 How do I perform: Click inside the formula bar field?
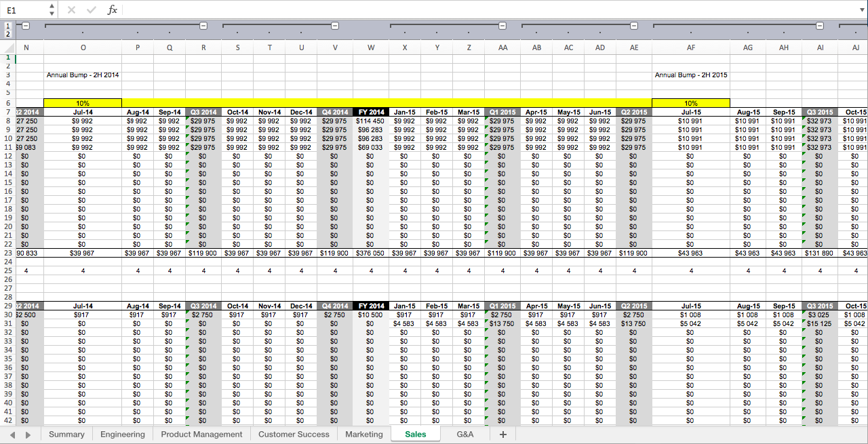pos(488,10)
